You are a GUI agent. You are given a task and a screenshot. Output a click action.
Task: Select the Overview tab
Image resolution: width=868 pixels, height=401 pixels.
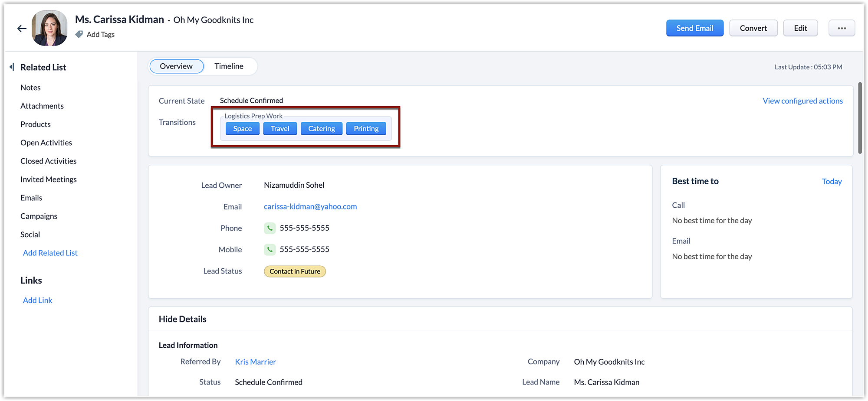pyautogui.click(x=176, y=66)
